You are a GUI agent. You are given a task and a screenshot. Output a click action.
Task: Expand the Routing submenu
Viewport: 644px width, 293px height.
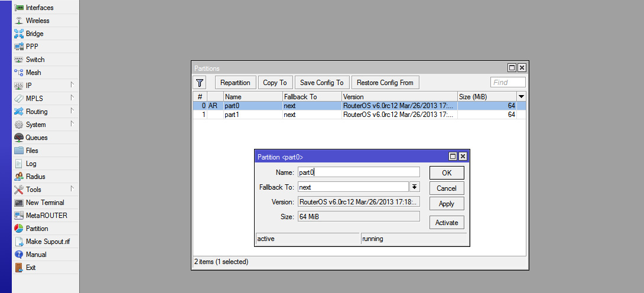click(72, 112)
